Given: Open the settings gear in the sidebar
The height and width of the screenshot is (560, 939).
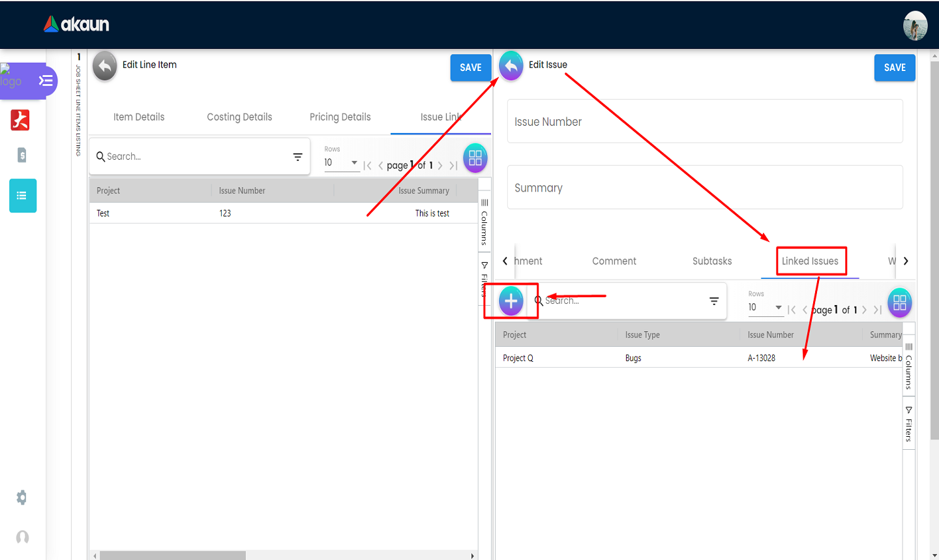Looking at the screenshot, I should [x=22, y=497].
